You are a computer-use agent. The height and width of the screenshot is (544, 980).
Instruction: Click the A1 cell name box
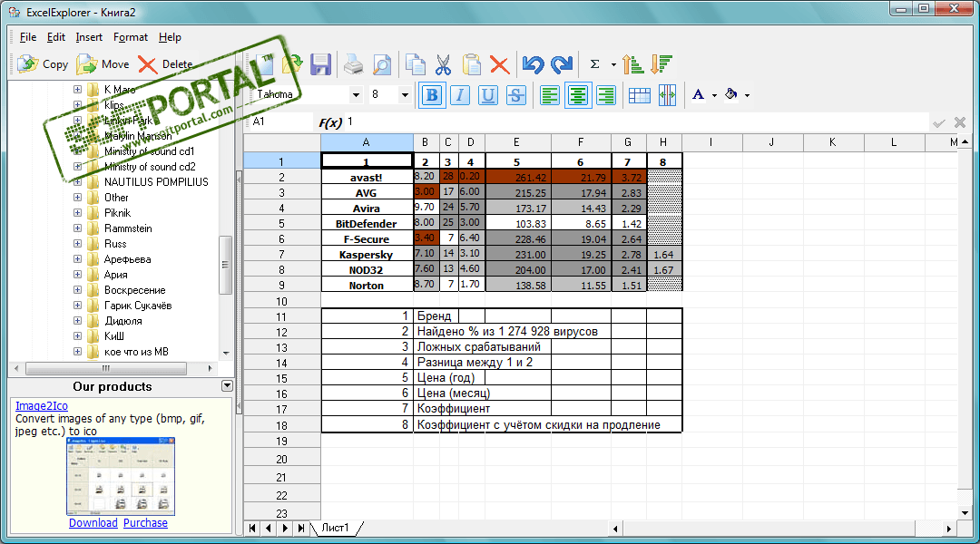pyautogui.click(x=282, y=121)
